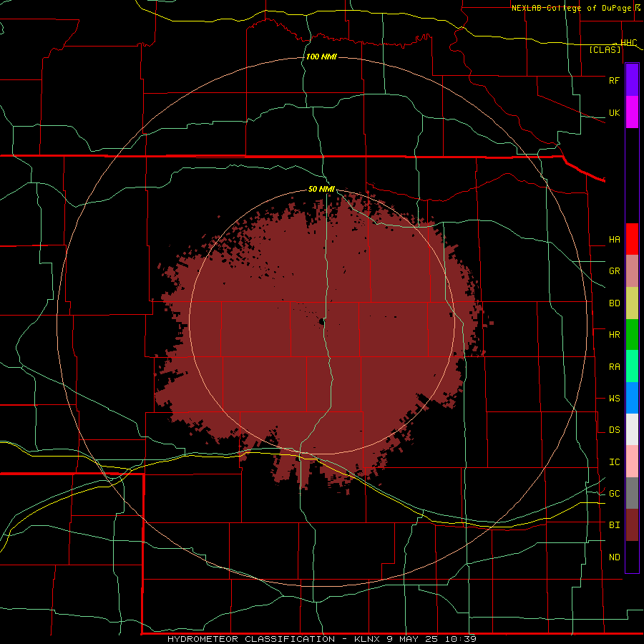The width and height of the screenshot is (644, 644).
Task: Click the BD yellow legend color swatch
Action: (x=632, y=303)
